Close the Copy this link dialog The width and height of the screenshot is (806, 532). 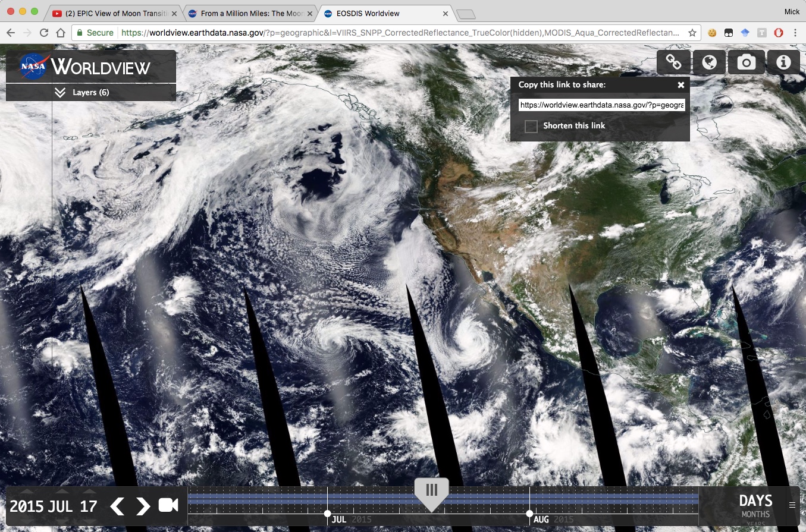(x=681, y=85)
